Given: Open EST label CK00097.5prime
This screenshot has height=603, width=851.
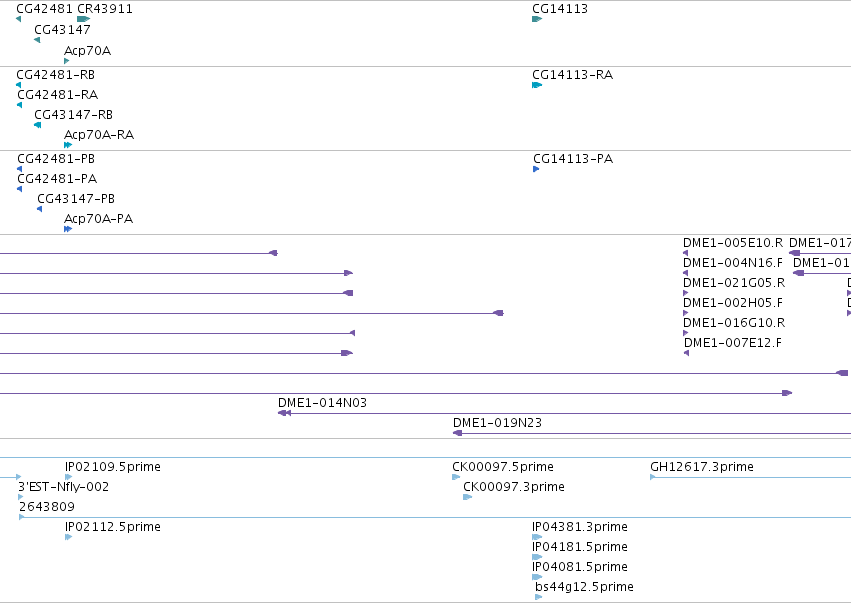Looking at the screenshot, I should tap(503, 467).
